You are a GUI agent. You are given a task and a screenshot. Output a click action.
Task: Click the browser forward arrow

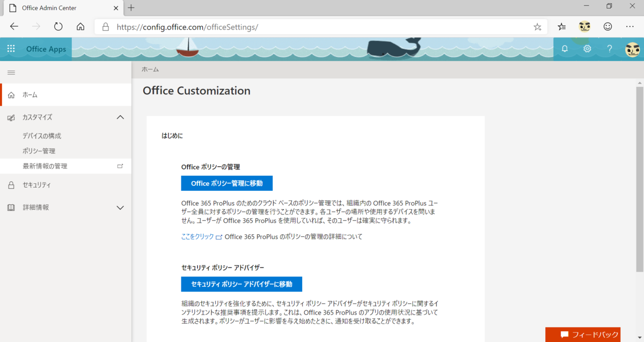36,26
